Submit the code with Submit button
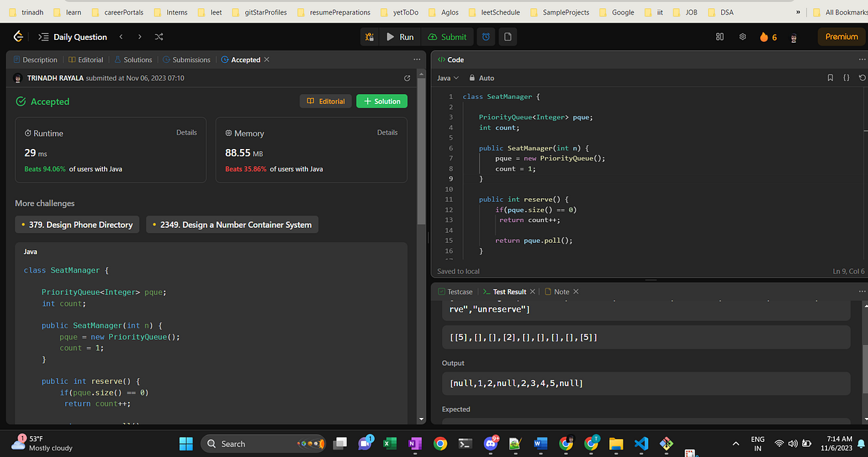The height and width of the screenshot is (457, 868). pyautogui.click(x=447, y=37)
